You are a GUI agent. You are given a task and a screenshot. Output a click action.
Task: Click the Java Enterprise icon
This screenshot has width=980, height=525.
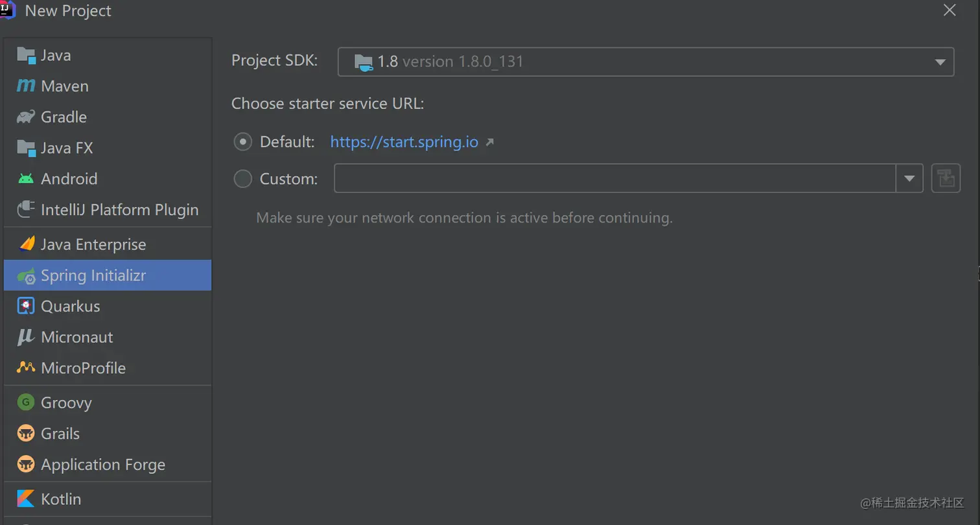pos(26,244)
